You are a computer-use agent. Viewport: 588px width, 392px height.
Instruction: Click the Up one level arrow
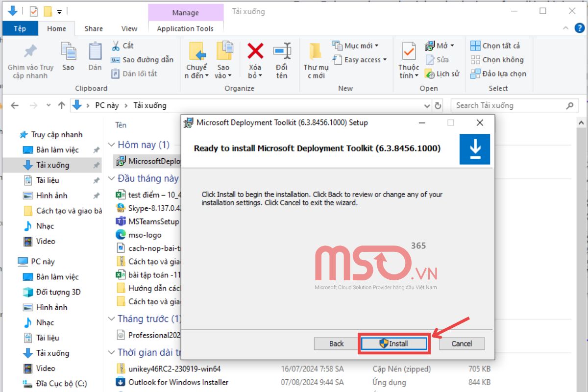[x=61, y=105]
